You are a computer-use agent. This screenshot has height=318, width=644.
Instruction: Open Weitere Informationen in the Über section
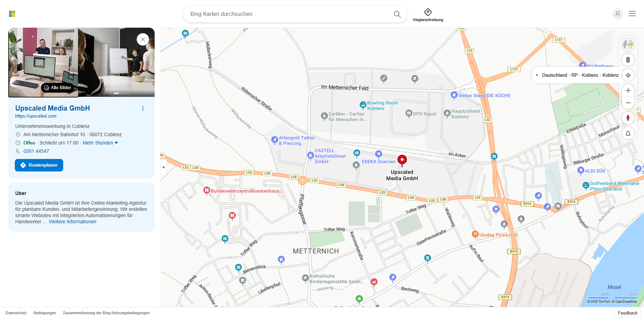(x=72, y=222)
